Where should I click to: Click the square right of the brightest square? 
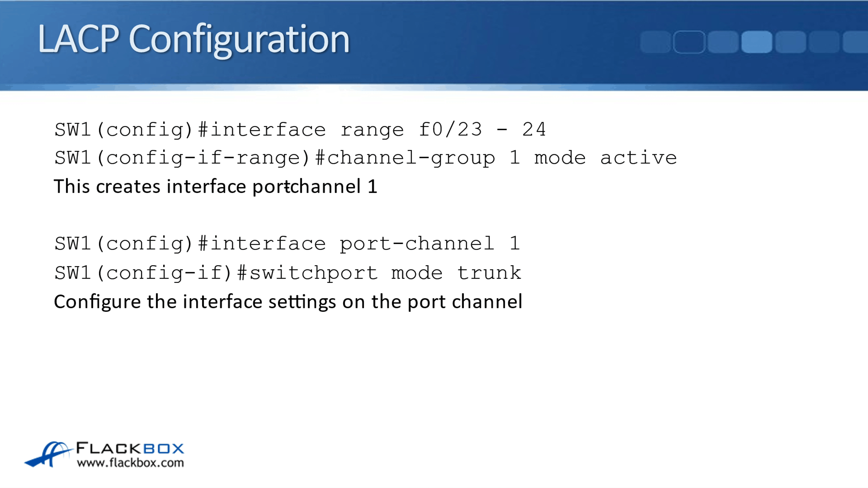click(x=790, y=42)
